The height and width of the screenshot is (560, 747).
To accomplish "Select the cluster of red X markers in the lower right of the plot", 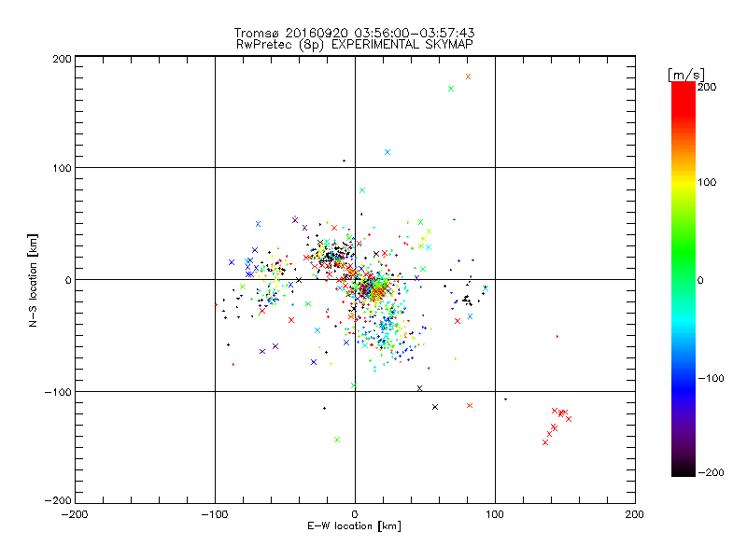I will [557, 426].
